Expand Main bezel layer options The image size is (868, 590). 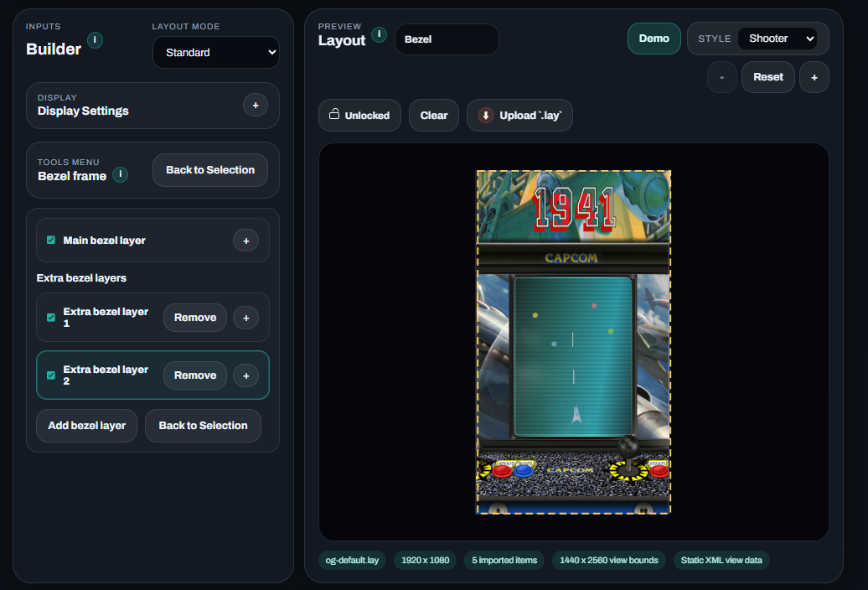(x=245, y=241)
